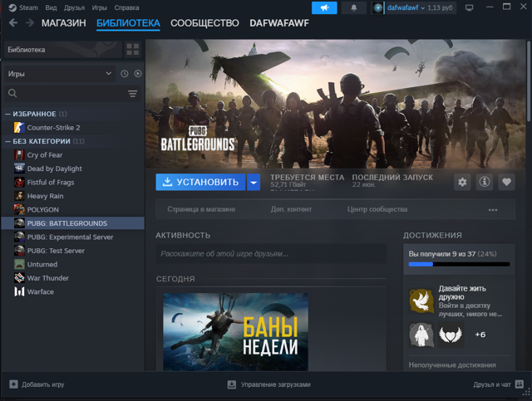
Task: Click Неполученные достижения text
Action: click(452, 364)
